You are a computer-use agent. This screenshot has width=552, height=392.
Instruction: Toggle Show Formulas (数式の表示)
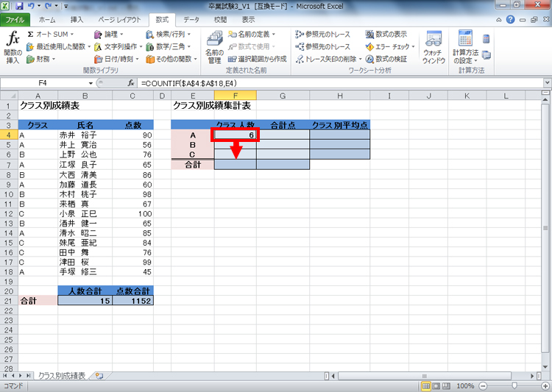pyautogui.click(x=386, y=34)
